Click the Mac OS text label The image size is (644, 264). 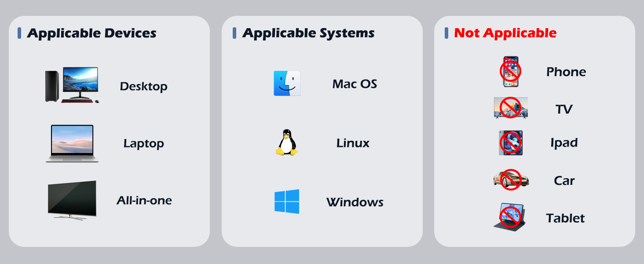pyautogui.click(x=355, y=84)
